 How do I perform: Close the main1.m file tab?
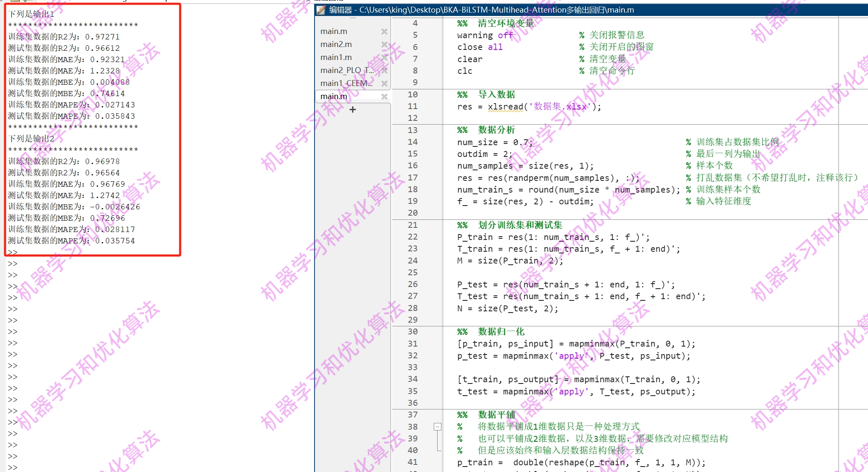[x=384, y=57]
